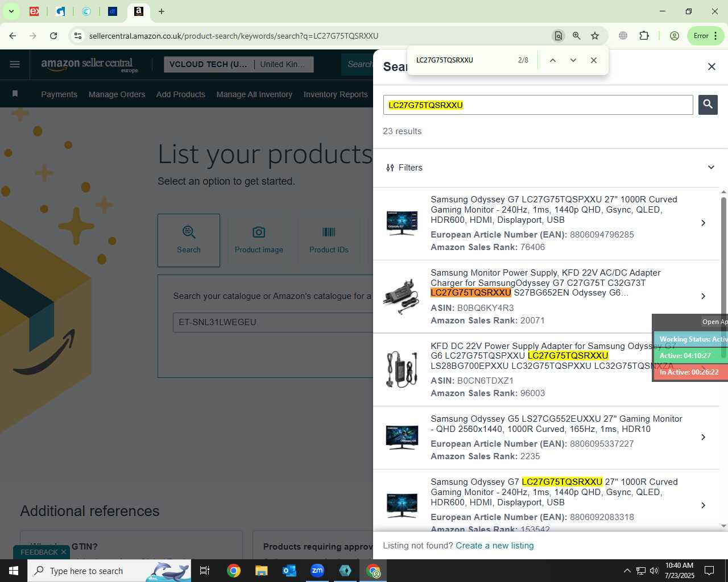The image size is (728, 582).
Task: Click the find-on-page icon in the address bar
Action: (559, 36)
